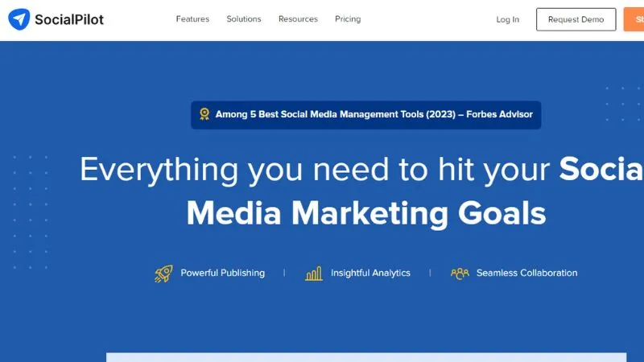This screenshot has height=362, width=644.
Task: Click the award ribbon icon in Forbes banner
Action: click(204, 114)
